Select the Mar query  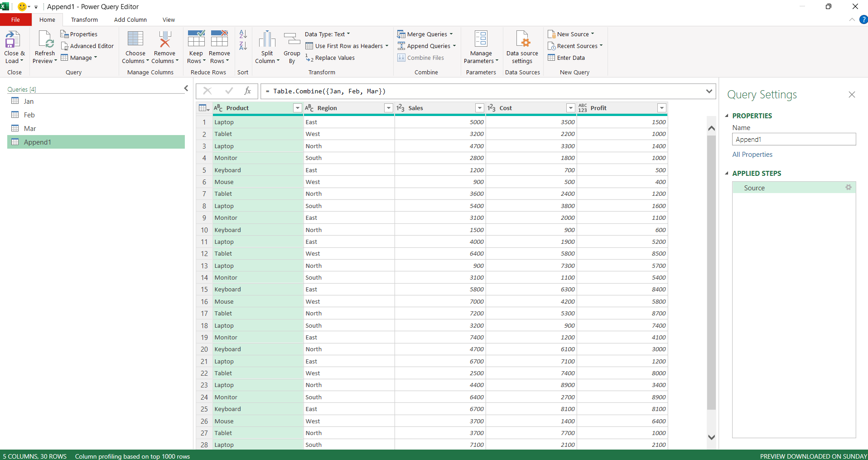96,128
